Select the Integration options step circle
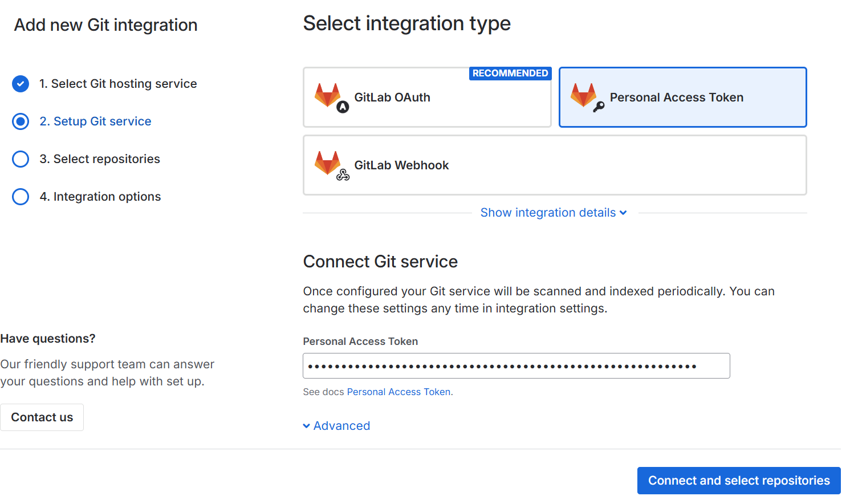Viewport: 850px width, 504px height. (21, 197)
